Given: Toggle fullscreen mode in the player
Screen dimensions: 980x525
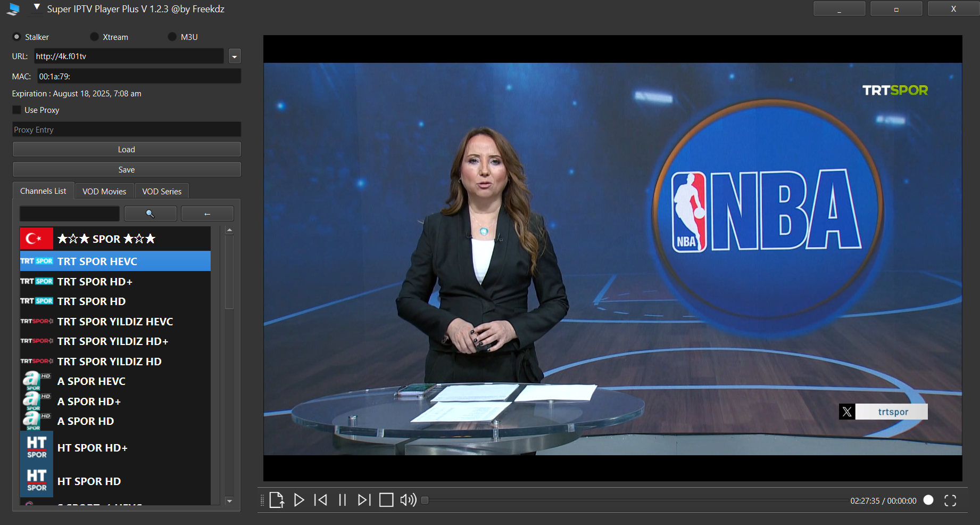Looking at the screenshot, I should tap(950, 501).
